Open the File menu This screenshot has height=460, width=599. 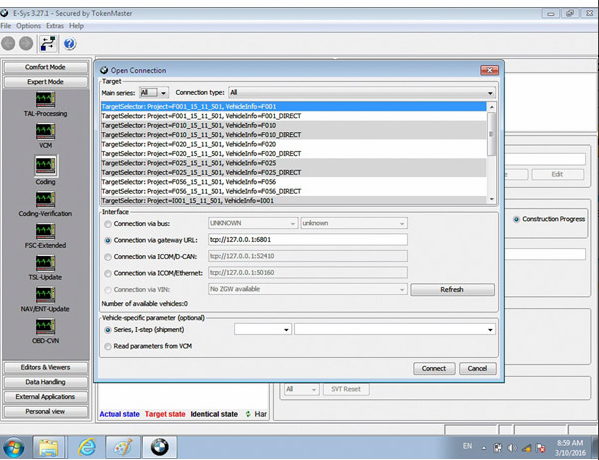coord(6,26)
